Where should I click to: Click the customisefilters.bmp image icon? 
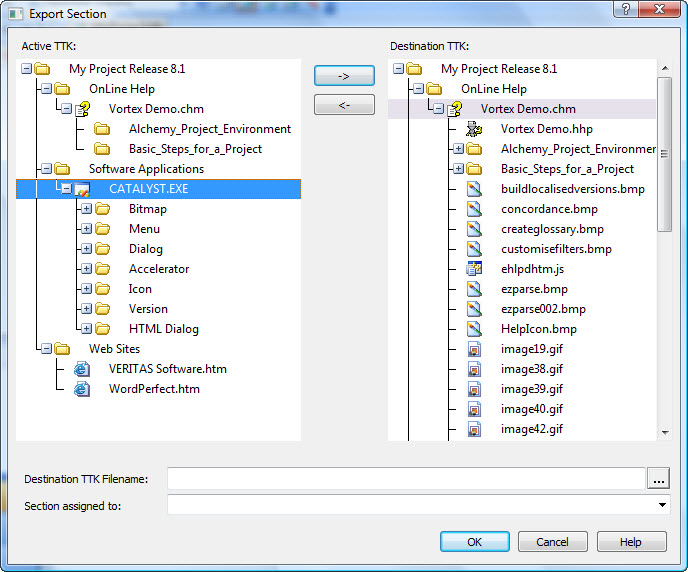[x=474, y=249]
